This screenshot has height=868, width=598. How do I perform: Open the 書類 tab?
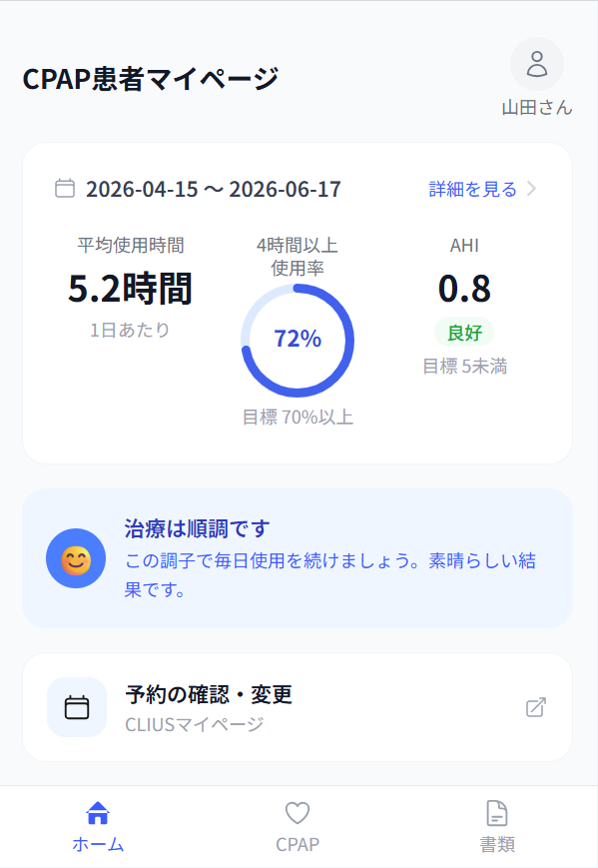point(497,827)
